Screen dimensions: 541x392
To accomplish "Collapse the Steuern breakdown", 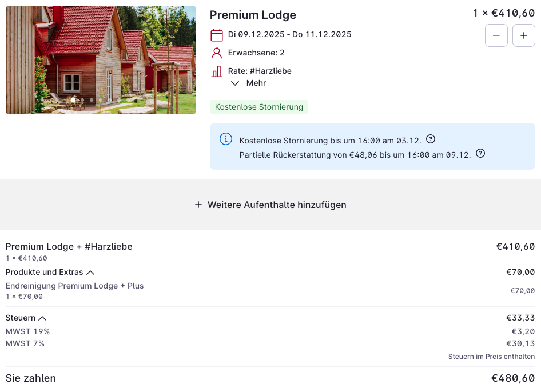I will pos(43,318).
